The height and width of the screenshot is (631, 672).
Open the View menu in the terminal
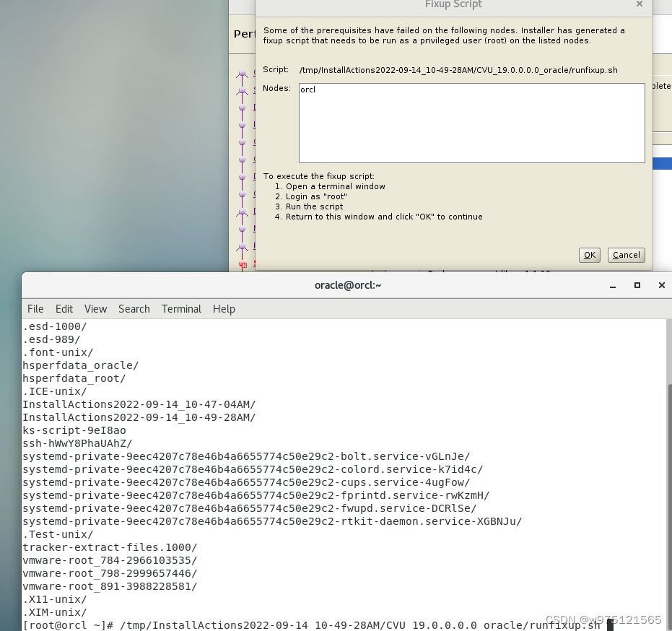[95, 308]
